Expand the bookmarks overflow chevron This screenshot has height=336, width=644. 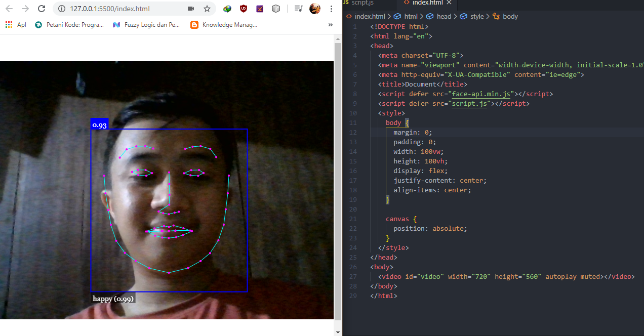(331, 24)
